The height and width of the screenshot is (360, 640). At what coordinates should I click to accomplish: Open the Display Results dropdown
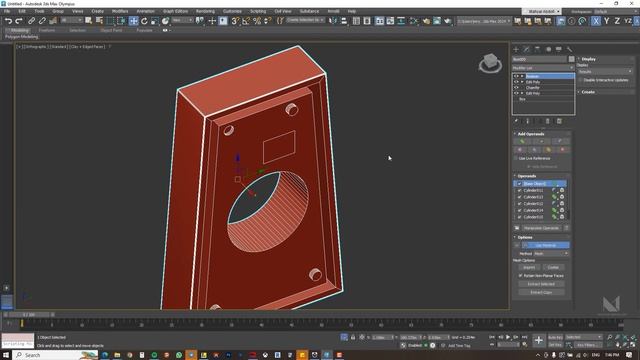[x=605, y=71]
